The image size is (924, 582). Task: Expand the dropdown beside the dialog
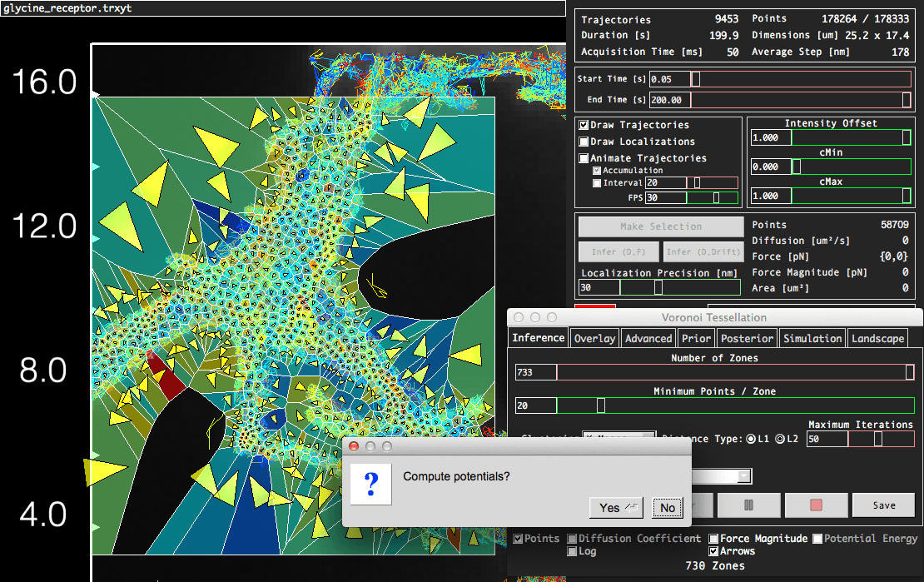click(x=743, y=476)
